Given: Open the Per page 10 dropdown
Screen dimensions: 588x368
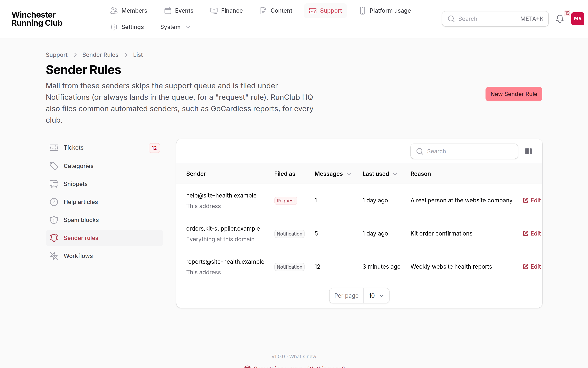Looking at the screenshot, I should tap(376, 296).
